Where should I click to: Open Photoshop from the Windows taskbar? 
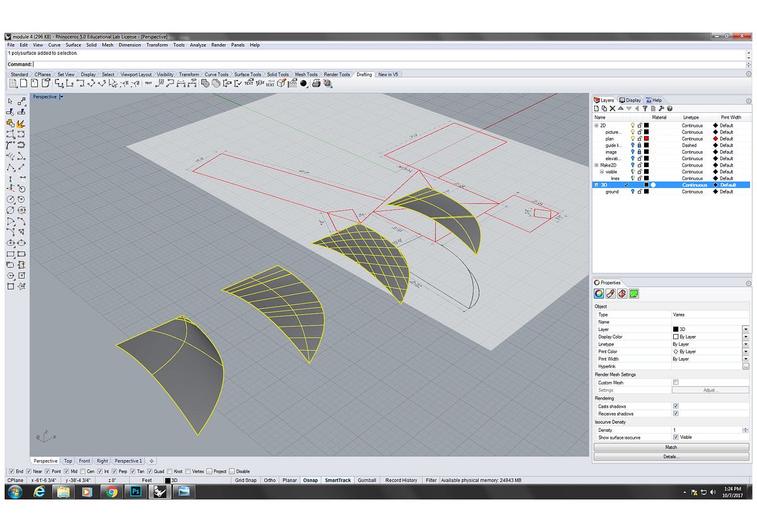[135, 492]
